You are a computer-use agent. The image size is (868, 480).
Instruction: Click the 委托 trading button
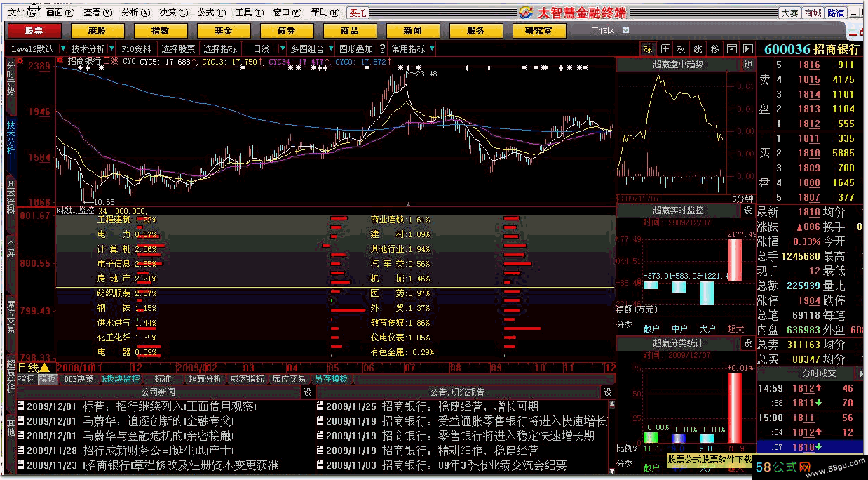(x=358, y=13)
